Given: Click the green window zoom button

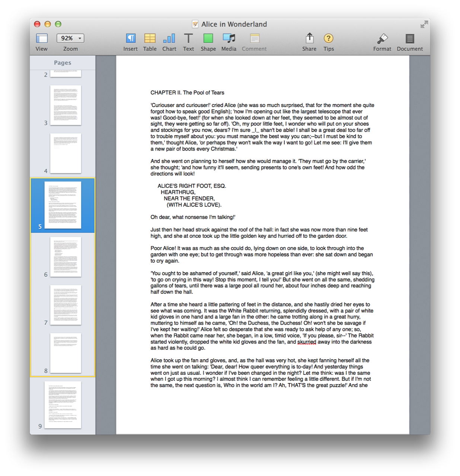Looking at the screenshot, I should (x=58, y=24).
